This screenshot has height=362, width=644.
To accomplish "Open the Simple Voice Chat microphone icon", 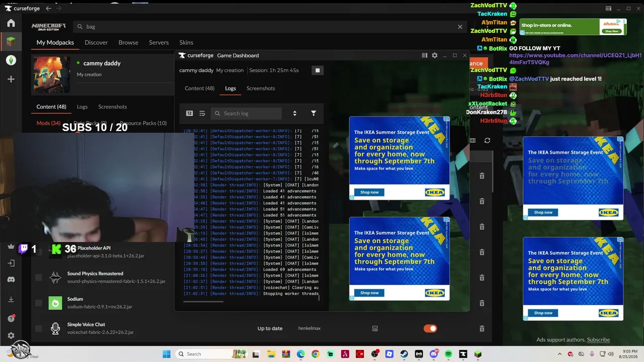I will 55,328.
